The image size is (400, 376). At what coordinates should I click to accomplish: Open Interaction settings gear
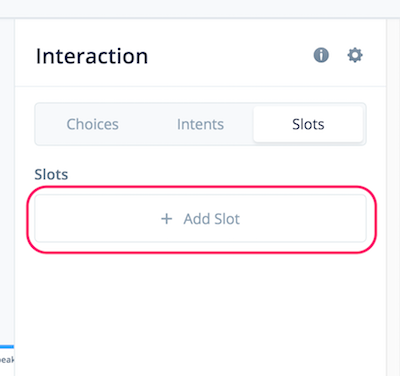(x=355, y=55)
